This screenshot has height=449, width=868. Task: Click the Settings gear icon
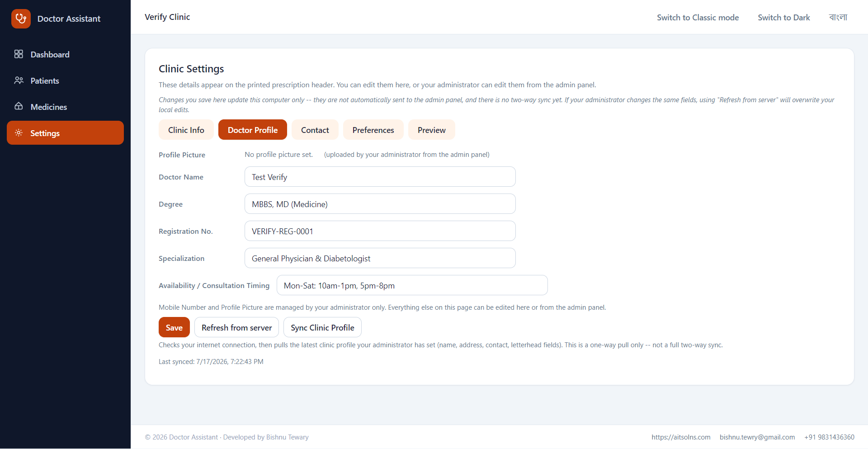[x=19, y=133]
